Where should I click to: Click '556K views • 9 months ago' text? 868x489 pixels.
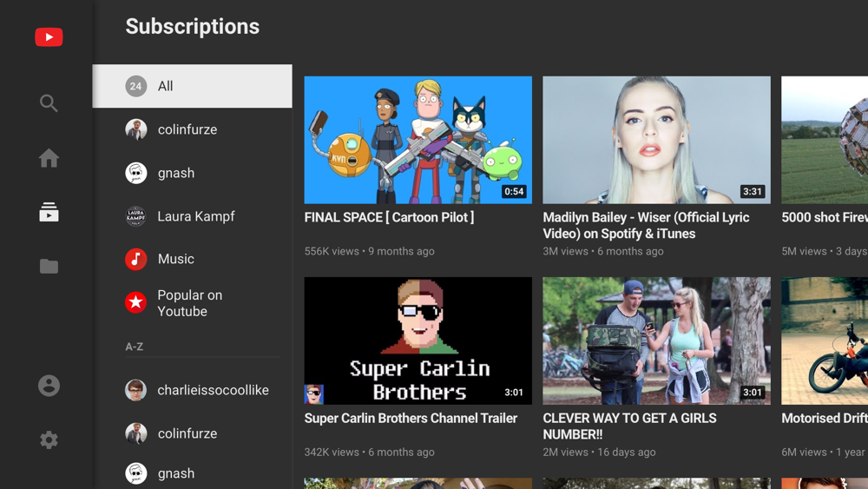(369, 251)
